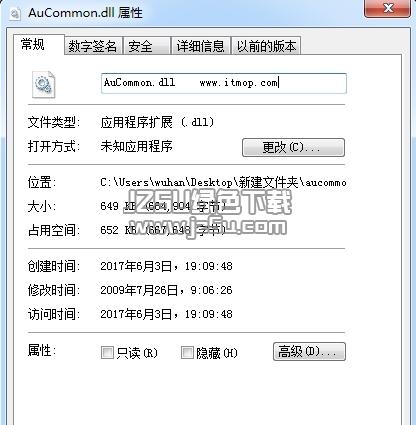
Task: Click the 修改时间 label
Action: click(54, 290)
